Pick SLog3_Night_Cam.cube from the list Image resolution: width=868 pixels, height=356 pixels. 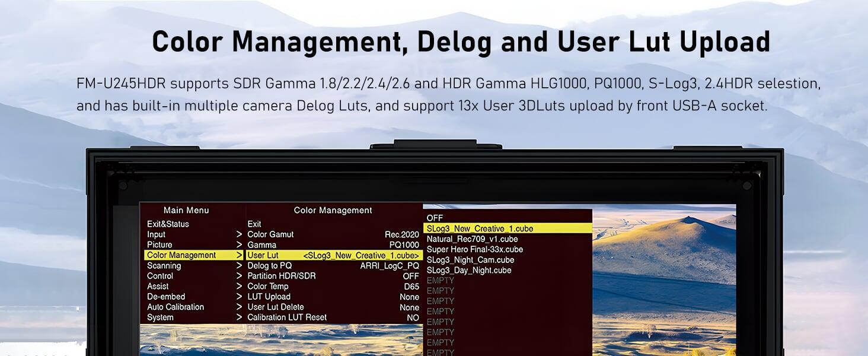pyautogui.click(x=470, y=260)
